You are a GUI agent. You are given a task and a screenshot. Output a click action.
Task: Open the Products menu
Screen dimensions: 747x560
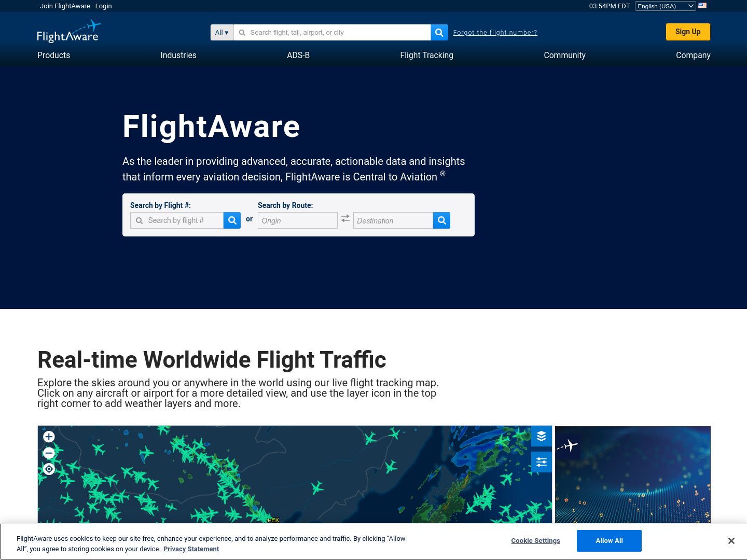tap(53, 55)
